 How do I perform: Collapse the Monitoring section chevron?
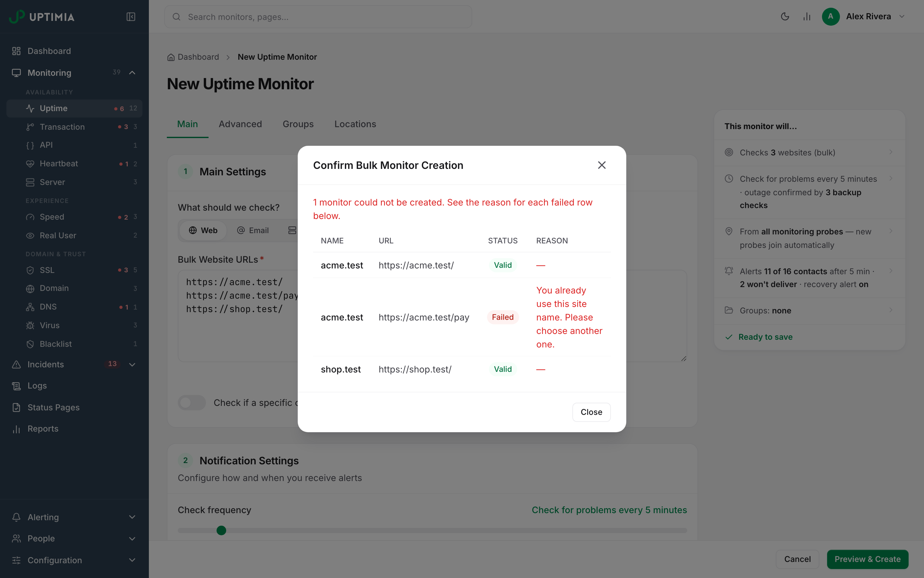[x=132, y=73]
